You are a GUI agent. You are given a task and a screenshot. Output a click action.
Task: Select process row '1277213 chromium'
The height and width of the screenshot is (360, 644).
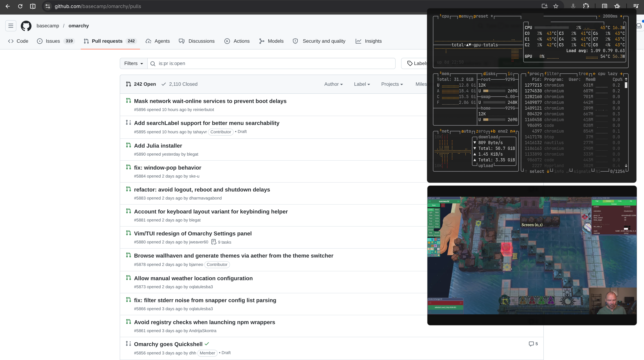[573, 85]
